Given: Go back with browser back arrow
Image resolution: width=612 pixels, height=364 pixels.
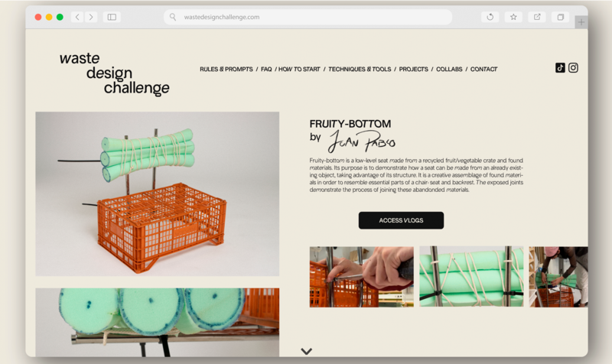Looking at the screenshot, I should [77, 17].
